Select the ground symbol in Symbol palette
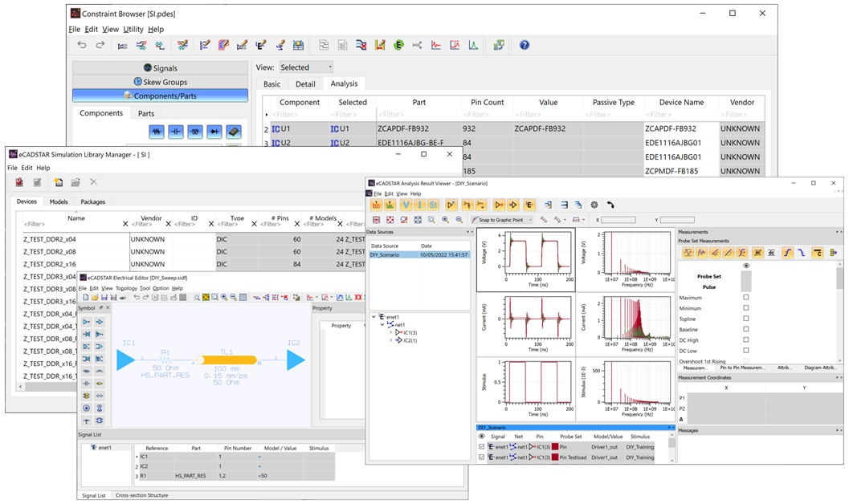The image size is (849, 504). pos(87,421)
